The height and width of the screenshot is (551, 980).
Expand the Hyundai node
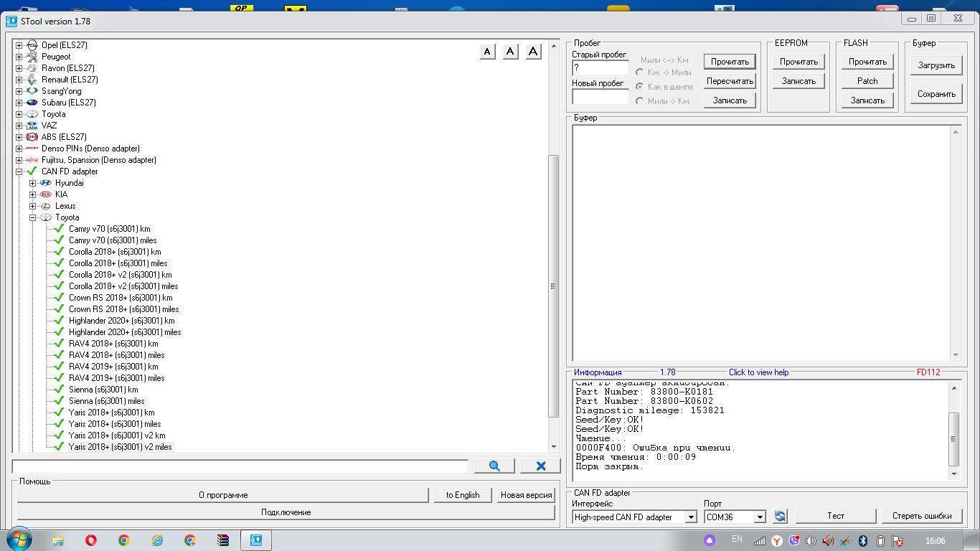[32, 183]
